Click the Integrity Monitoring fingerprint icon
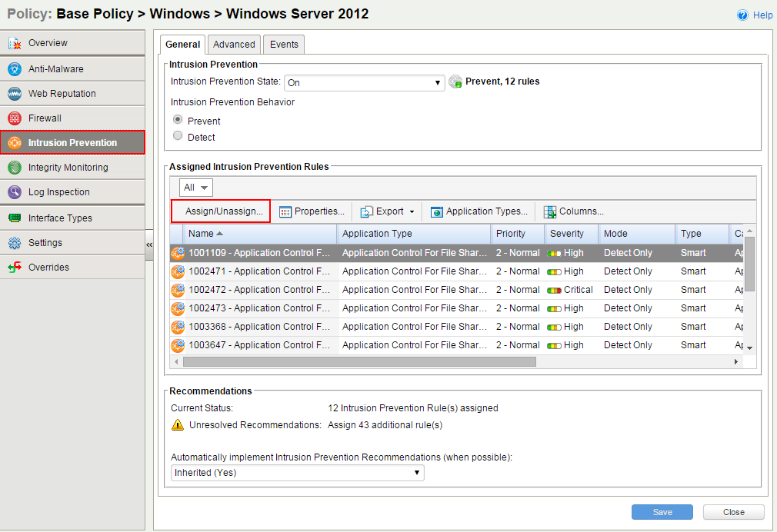Image resolution: width=777 pixels, height=532 pixels. tap(15, 168)
